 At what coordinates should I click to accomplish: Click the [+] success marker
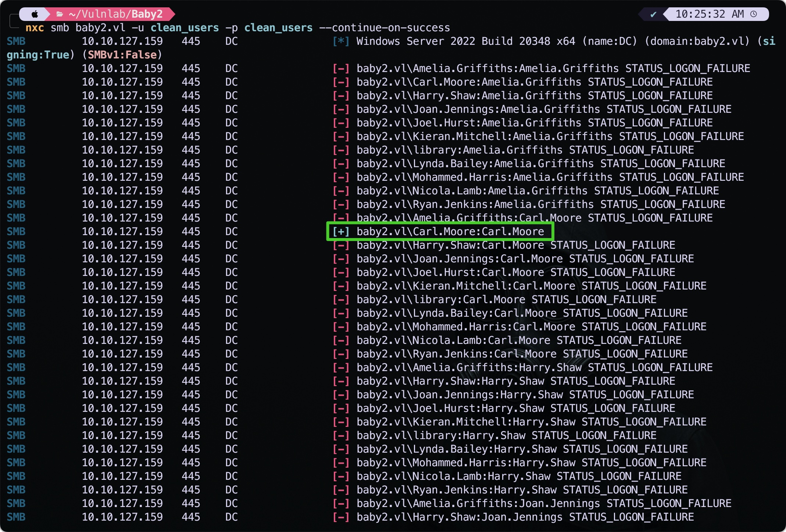[x=341, y=231]
